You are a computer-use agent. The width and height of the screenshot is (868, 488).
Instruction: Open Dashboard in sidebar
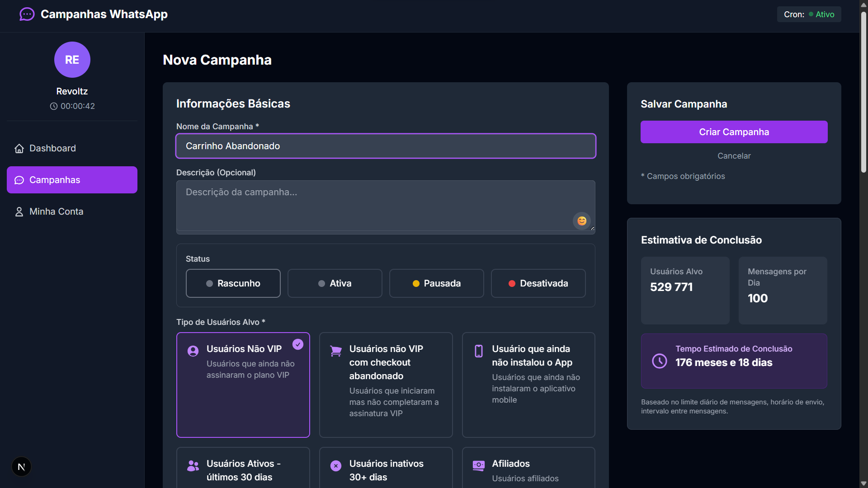coord(72,148)
